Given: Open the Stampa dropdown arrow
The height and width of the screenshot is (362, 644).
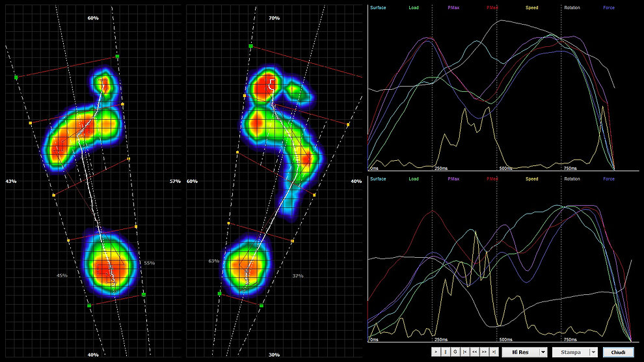Looking at the screenshot, I should pyautogui.click(x=593, y=352).
